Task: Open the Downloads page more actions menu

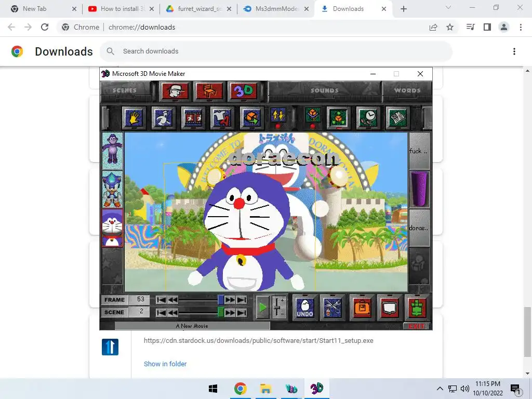Action: [514, 51]
